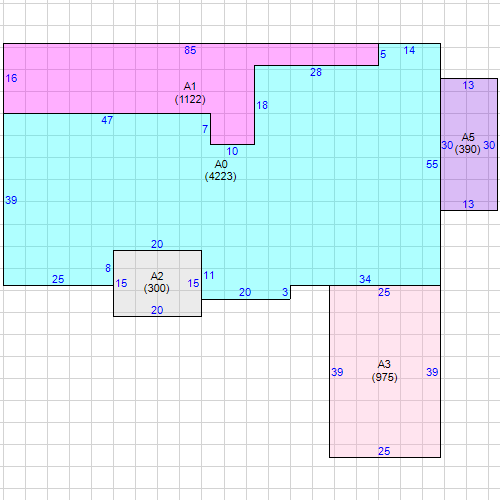The height and width of the screenshot is (500, 500).
Task: Click the 8 dimension label
Action: click(108, 268)
